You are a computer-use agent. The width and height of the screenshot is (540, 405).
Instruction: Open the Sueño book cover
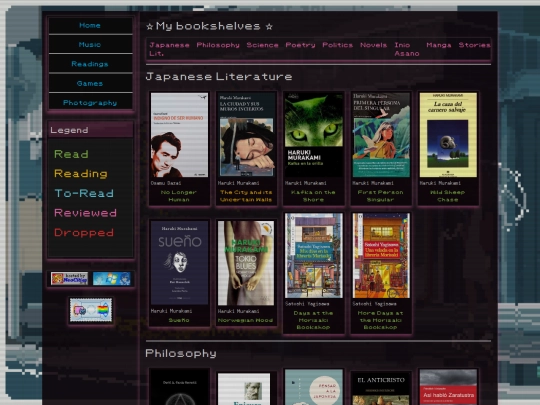coord(179,263)
